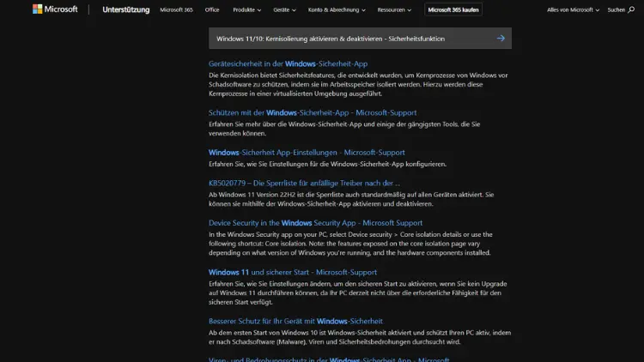Open Gerätesicherheit in der Windows-Sicherheit-App result
Viewport: 644px width, 362px height.
pyautogui.click(x=288, y=63)
